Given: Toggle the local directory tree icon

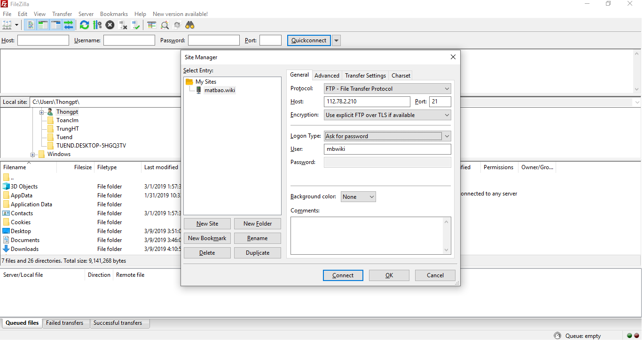Looking at the screenshot, I should [x=43, y=25].
